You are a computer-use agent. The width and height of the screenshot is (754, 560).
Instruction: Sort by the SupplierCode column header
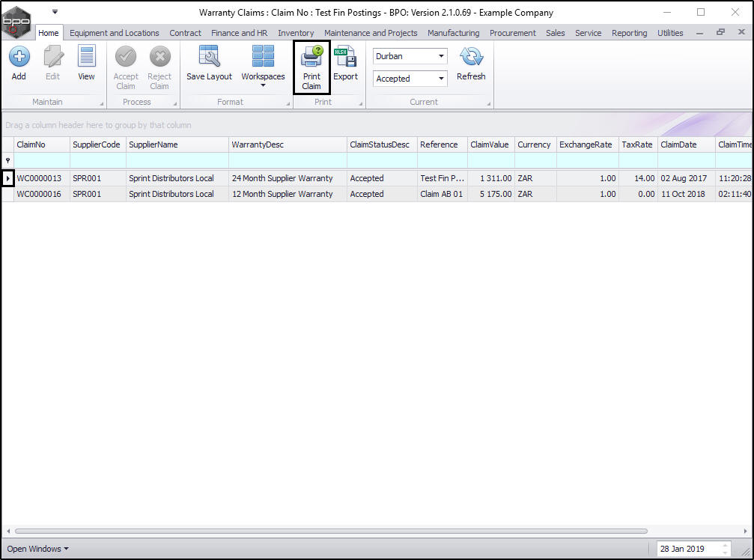(98, 144)
